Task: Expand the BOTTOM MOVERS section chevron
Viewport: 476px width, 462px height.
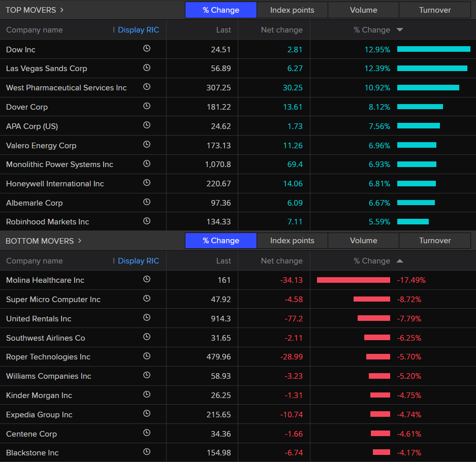Action: point(80,241)
